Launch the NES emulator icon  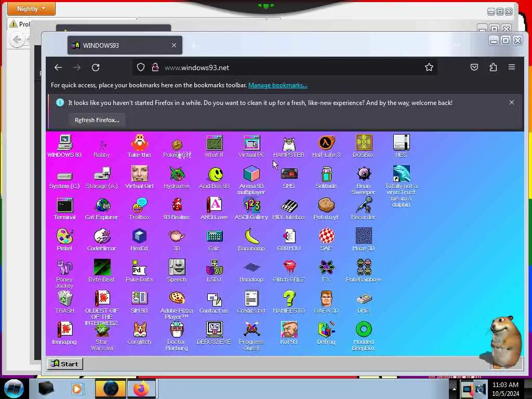click(401, 146)
